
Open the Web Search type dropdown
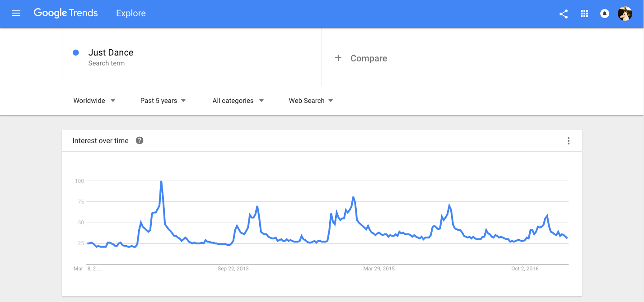click(311, 101)
